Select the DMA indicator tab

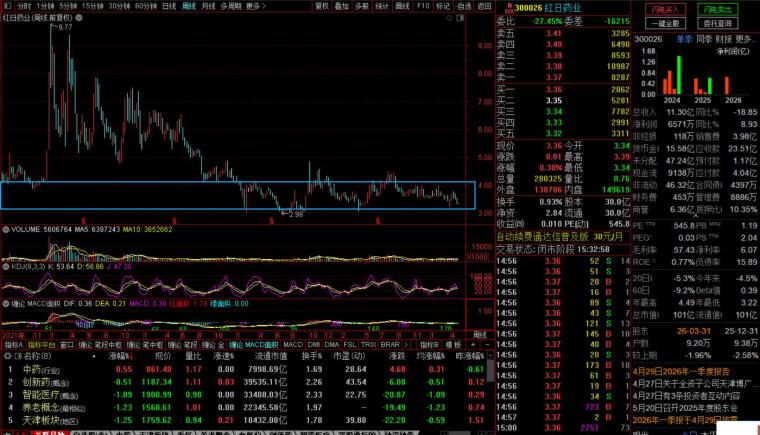332,345
